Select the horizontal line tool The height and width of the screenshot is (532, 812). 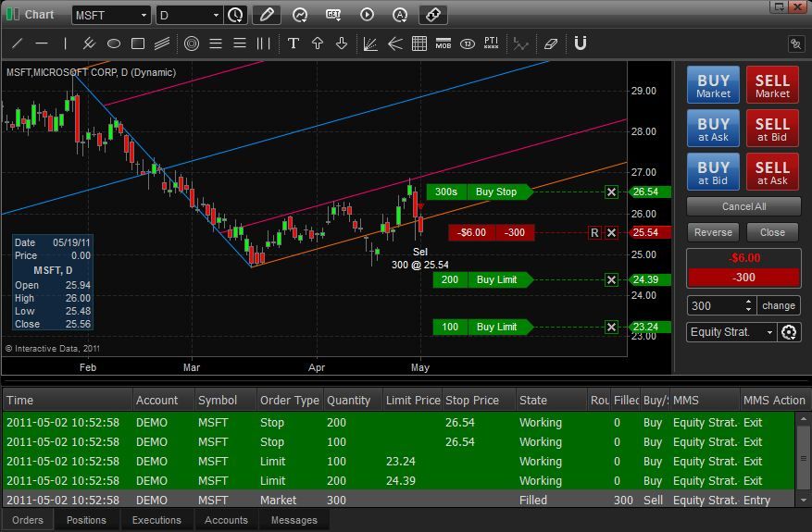tap(42, 44)
